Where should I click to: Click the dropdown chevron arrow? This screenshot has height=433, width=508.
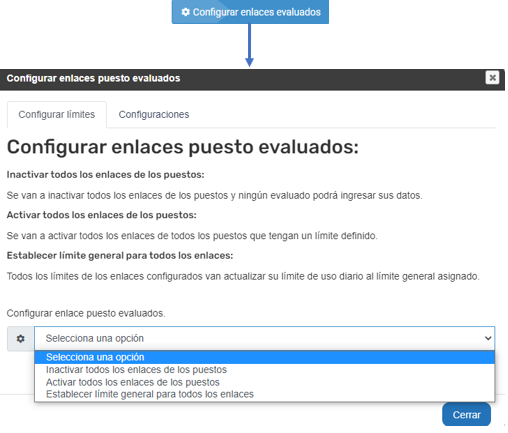(x=488, y=338)
